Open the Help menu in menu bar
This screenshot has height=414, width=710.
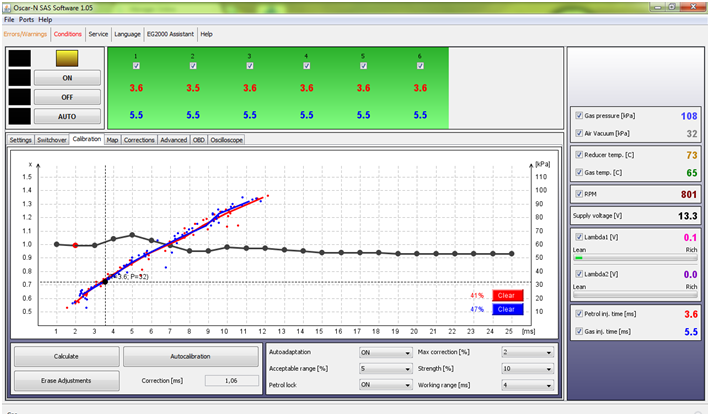coord(45,20)
